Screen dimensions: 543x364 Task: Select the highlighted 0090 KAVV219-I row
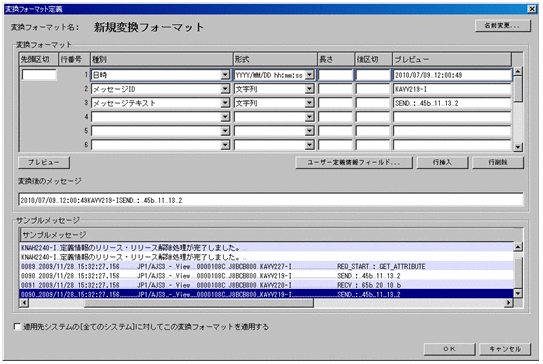[267, 294]
